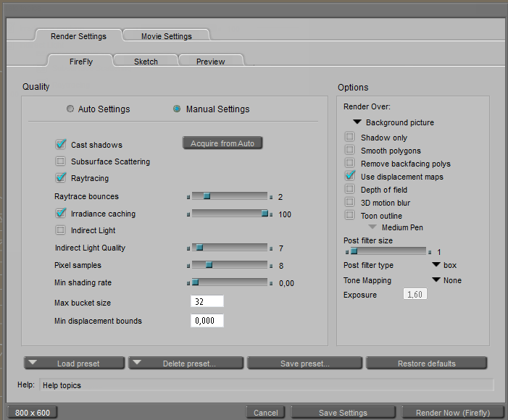Click the 800 x 600 render dimensions button
The width and height of the screenshot is (508, 420).
[33, 413]
